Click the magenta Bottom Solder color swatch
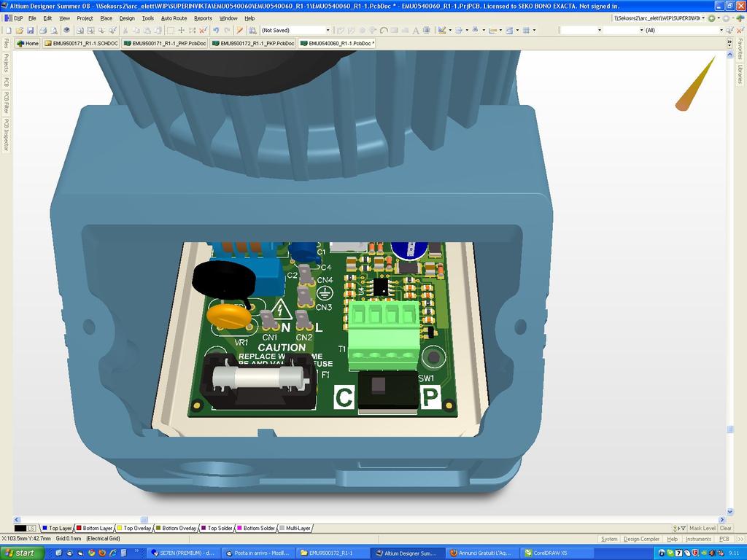 [240, 528]
